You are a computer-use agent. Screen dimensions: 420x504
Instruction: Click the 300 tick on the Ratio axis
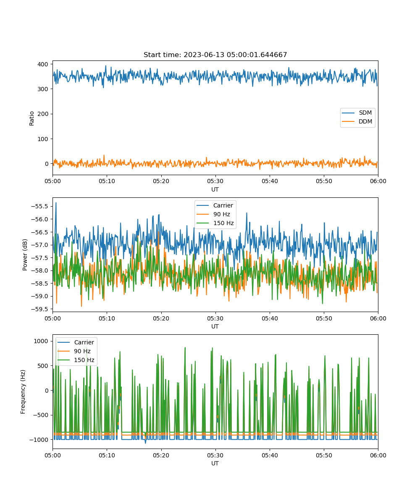(44, 89)
